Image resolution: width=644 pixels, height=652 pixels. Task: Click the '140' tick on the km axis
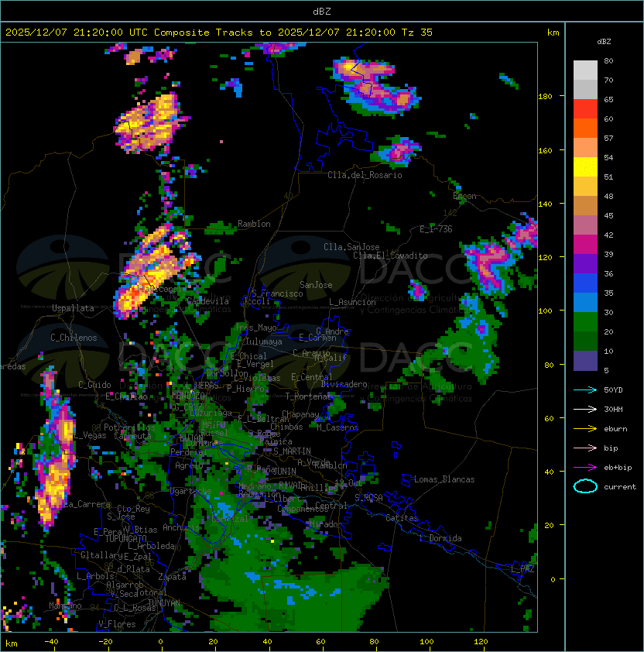click(x=545, y=204)
